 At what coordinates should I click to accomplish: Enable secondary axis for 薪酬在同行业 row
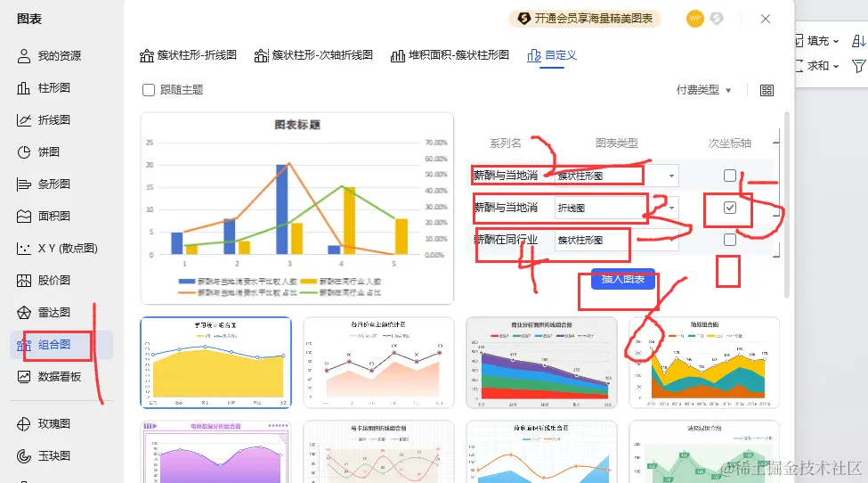pyautogui.click(x=730, y=240)
